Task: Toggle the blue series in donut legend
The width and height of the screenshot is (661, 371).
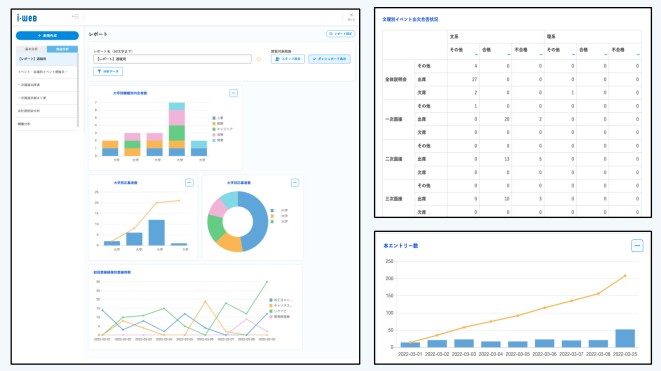Action: 279,210
